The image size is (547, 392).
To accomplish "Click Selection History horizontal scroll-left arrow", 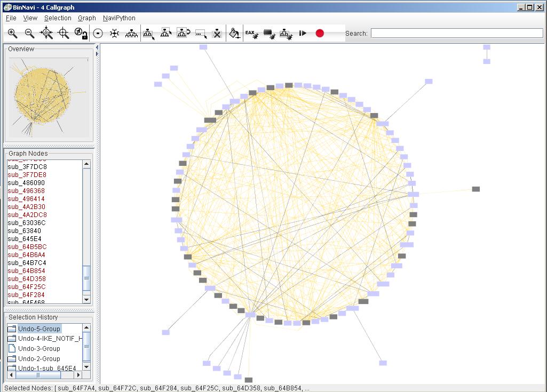I will point(12,375).
